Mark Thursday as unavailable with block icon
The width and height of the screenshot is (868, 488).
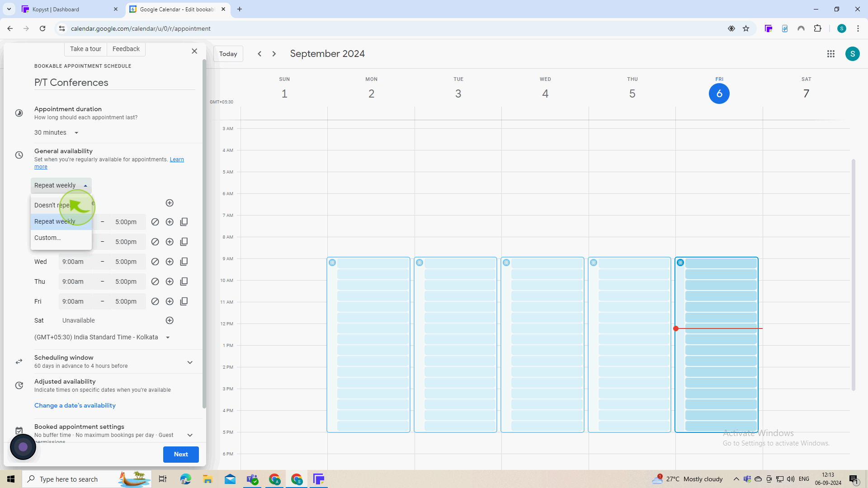(155, 282)
